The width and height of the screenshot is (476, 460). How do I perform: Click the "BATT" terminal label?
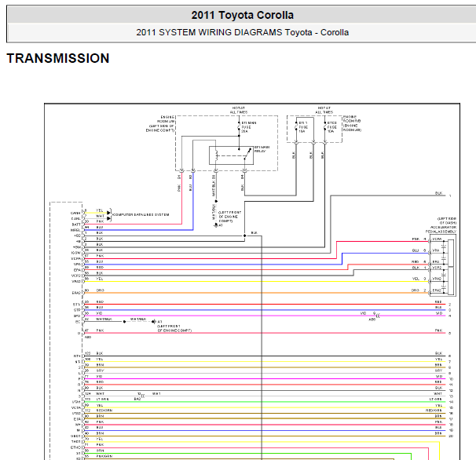click(76, 225)
